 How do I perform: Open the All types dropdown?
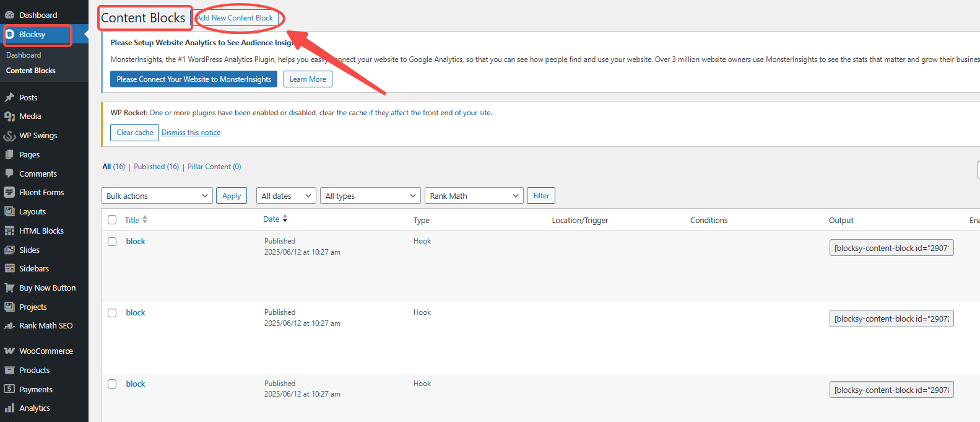click(370, 196)
